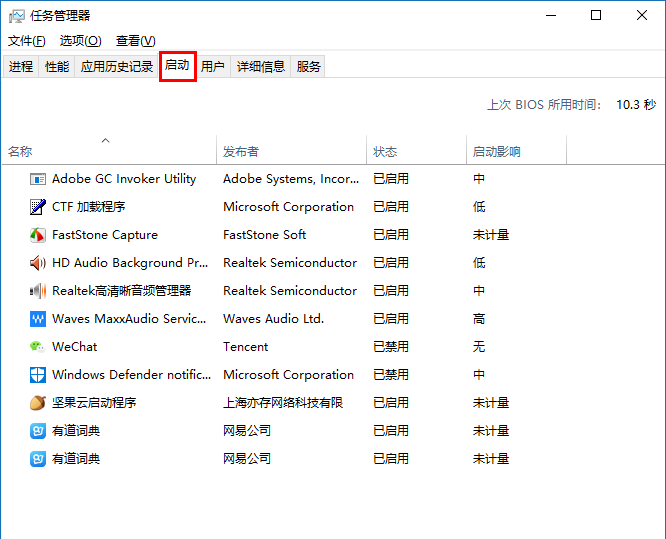The height and width of the screenshot is (539, 666).
Task: Switch to the 应用历史记录 tab
Action: point(117,67)
